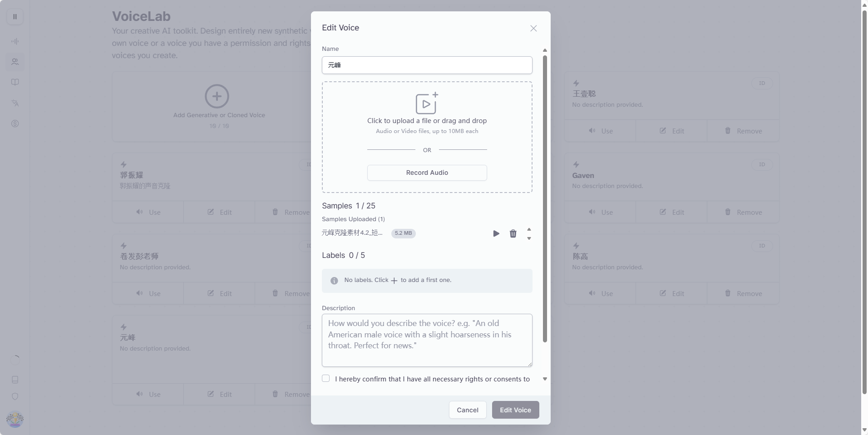The image size is (868, 435).
Task: Click the 陈高 voice name
Action: (580, 257)
